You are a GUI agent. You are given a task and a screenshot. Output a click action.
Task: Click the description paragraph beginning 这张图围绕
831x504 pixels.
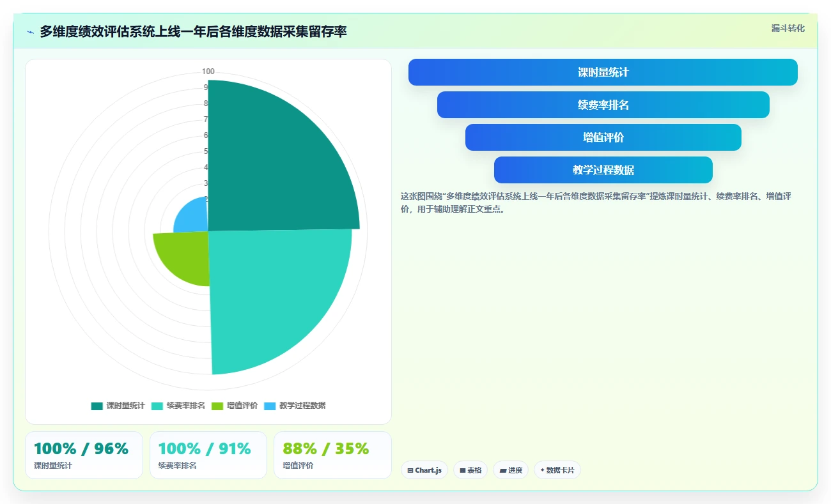[596, 202]
